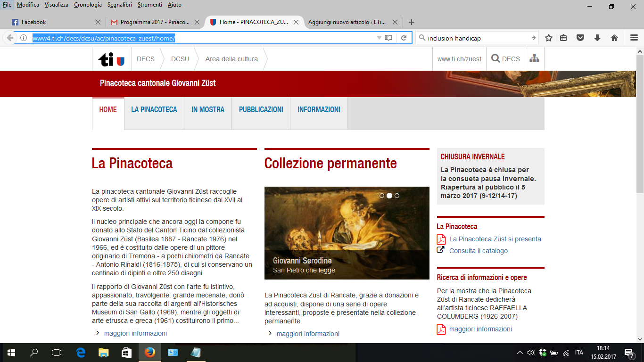The height and width of the screenshot is (362, 644).
Task: Close the Facebook tab
Action: 98,22
